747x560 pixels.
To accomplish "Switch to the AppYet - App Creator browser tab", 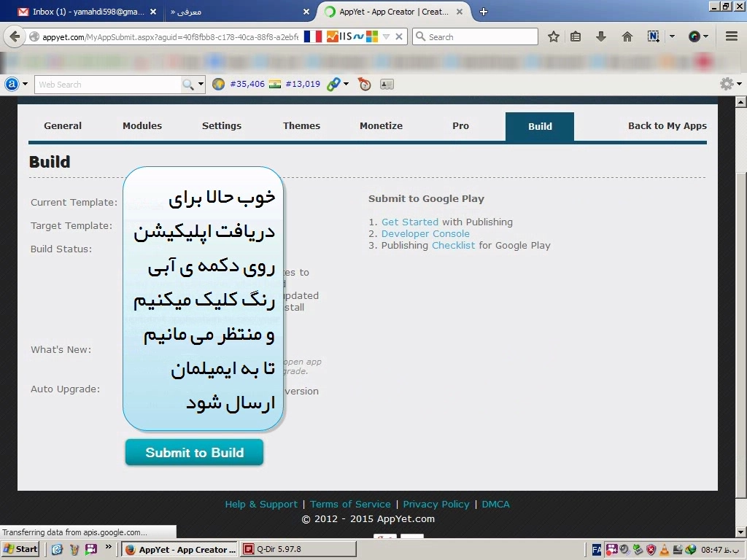I will [393, 12].
